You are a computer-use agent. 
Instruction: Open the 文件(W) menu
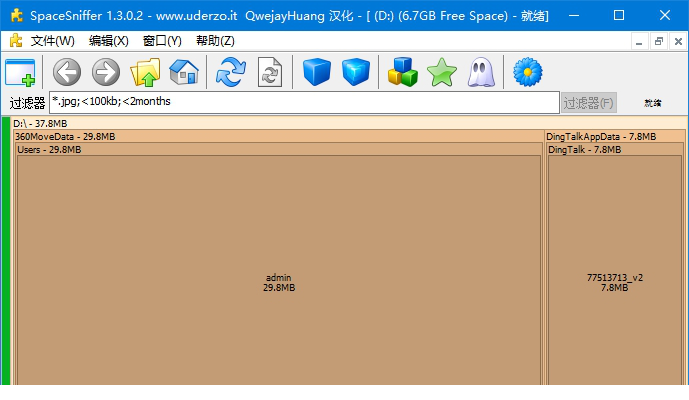click(52, 41)
